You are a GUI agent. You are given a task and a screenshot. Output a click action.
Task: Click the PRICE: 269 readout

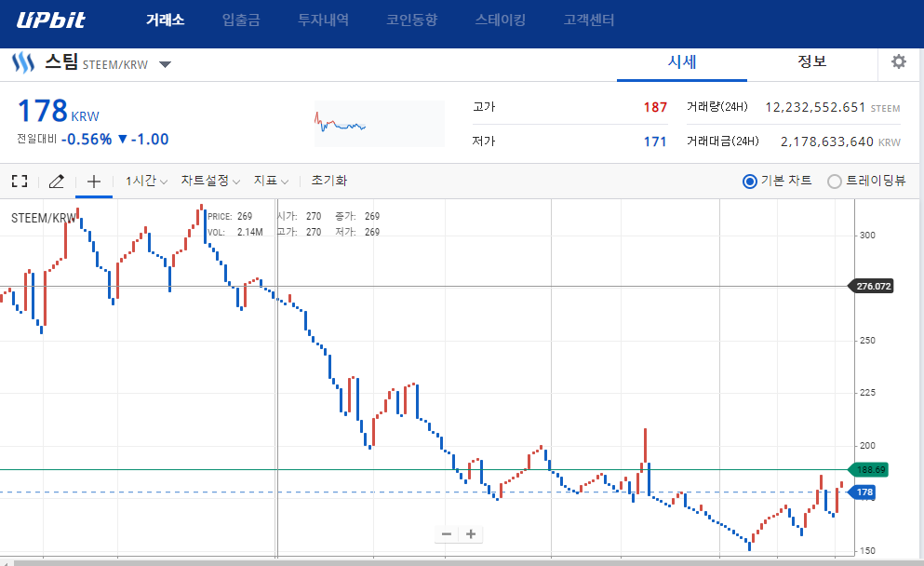pos(230,216)
